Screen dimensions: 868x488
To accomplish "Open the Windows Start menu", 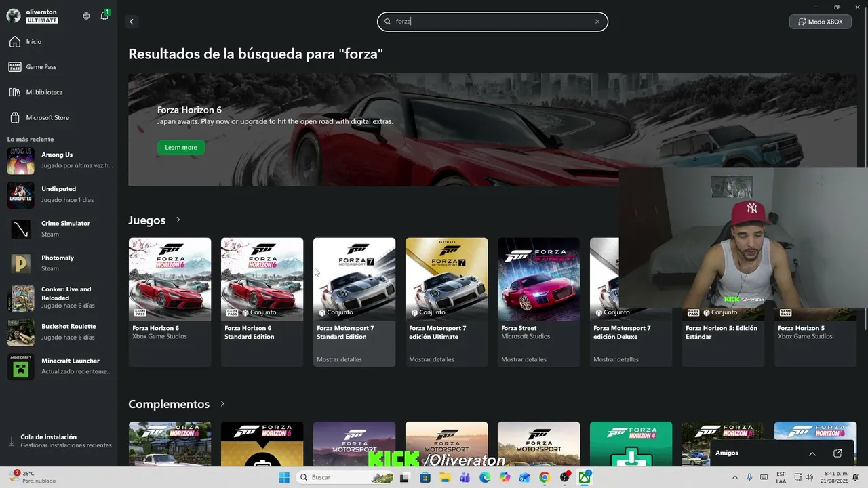I will 284,477.
